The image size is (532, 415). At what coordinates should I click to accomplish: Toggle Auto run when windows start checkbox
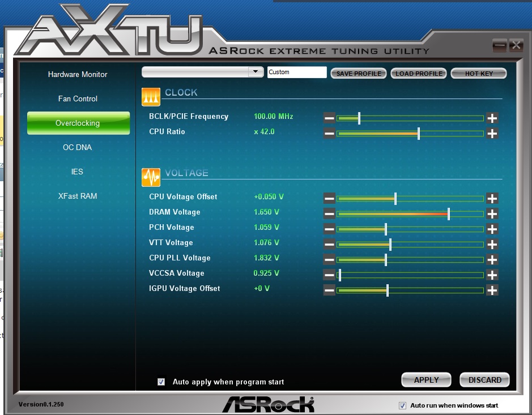tap(402, 406)
